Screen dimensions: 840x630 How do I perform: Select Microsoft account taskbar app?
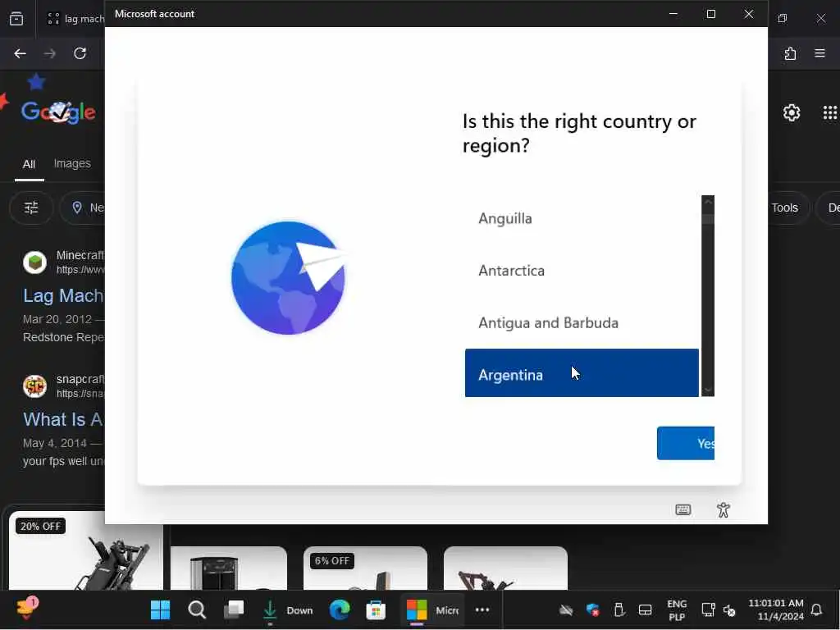pos(431,610)
